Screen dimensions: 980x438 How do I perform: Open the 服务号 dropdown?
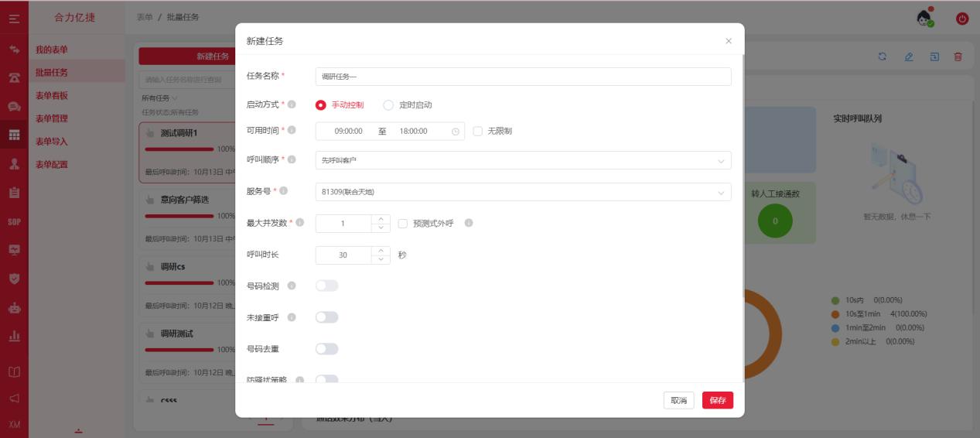pyautogui.click(x=523, y=192)
